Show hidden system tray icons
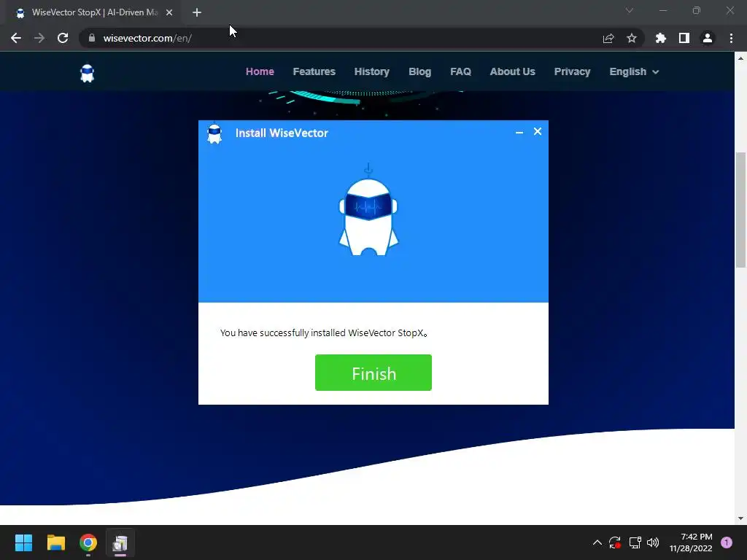 point(597,542)
